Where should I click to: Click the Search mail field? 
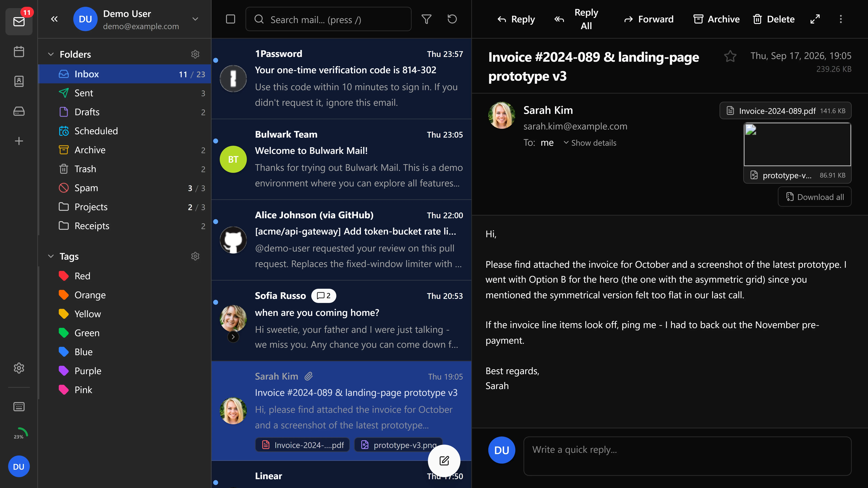[329, 19]
